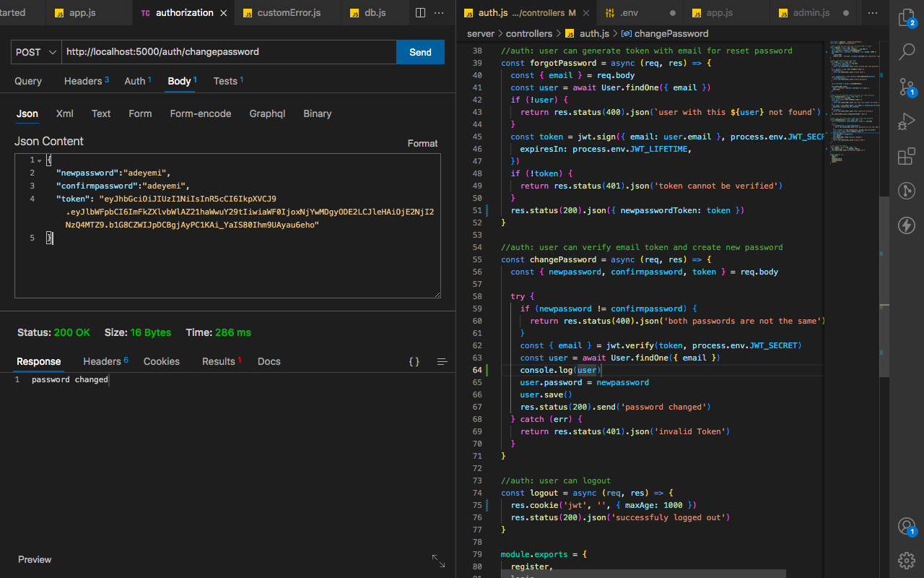Open the Source Control view icon

[907, 87]
